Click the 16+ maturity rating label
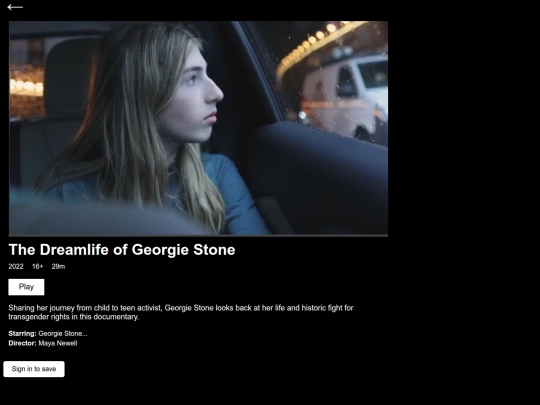 tap(38, 266)
